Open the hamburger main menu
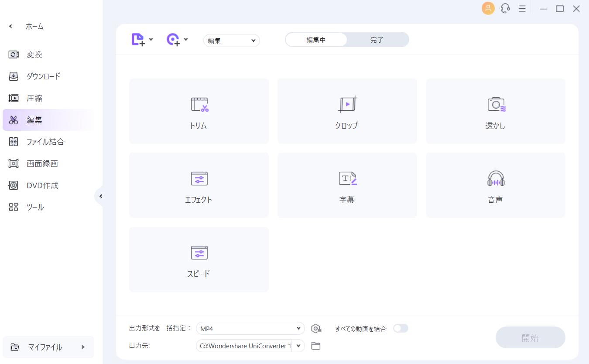Image resolution: width=589 pixels, height=364 pixels. pyautogui.click(x=522, y=8)
